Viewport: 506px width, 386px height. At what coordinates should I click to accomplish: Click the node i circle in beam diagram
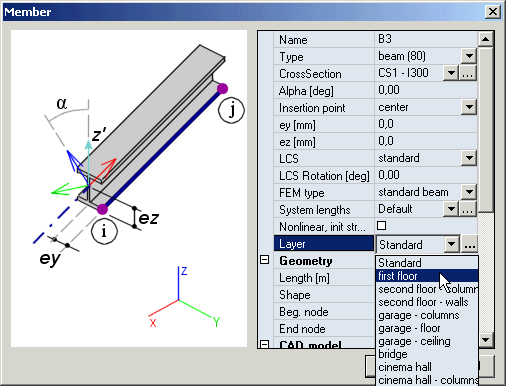pos(104,231)
